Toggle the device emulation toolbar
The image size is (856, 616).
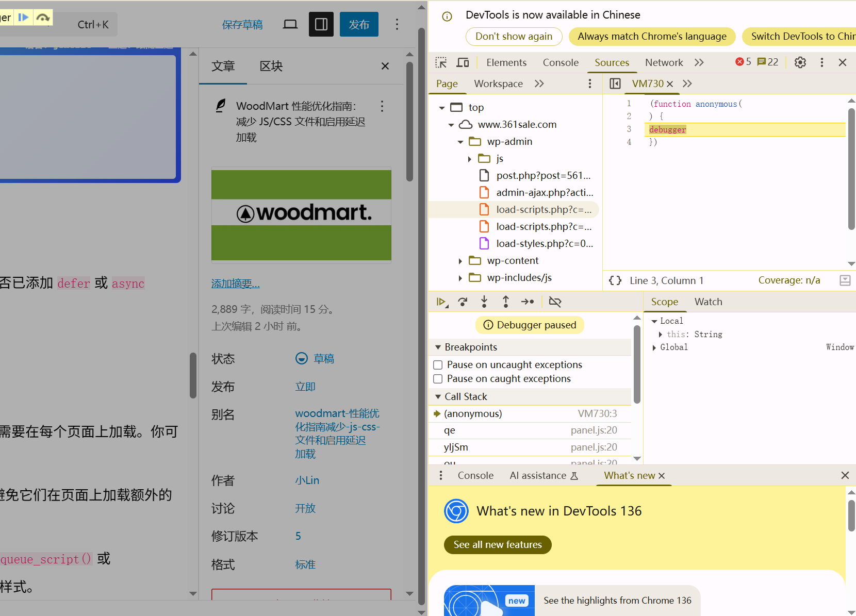click(463, 62)
